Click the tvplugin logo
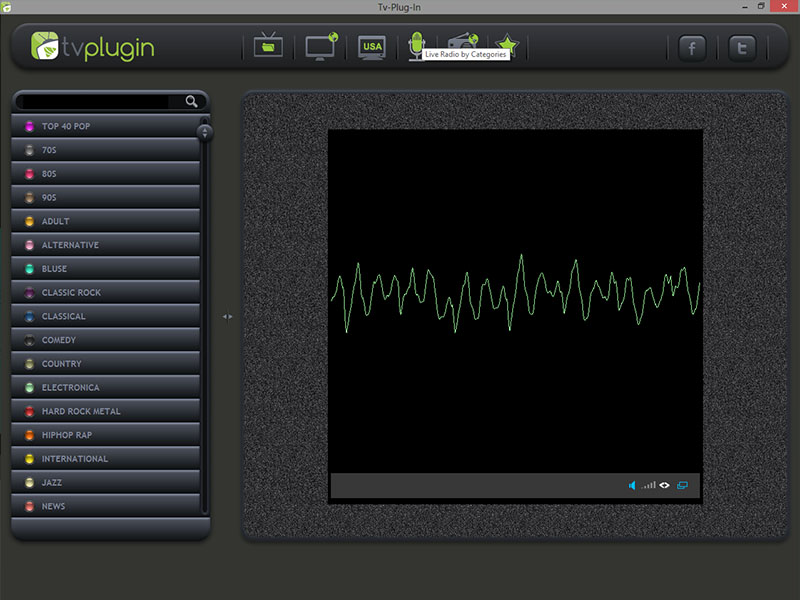 pyautogui.click(x=92, y=47)
